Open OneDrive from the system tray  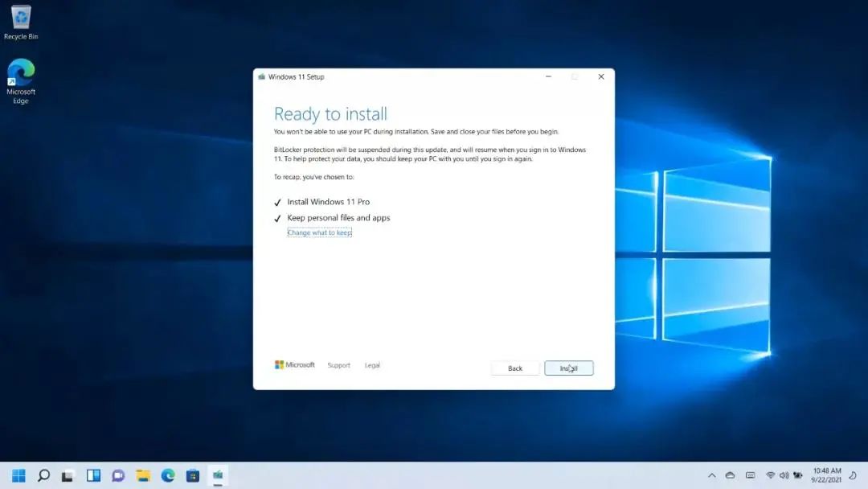pos(731,476)
